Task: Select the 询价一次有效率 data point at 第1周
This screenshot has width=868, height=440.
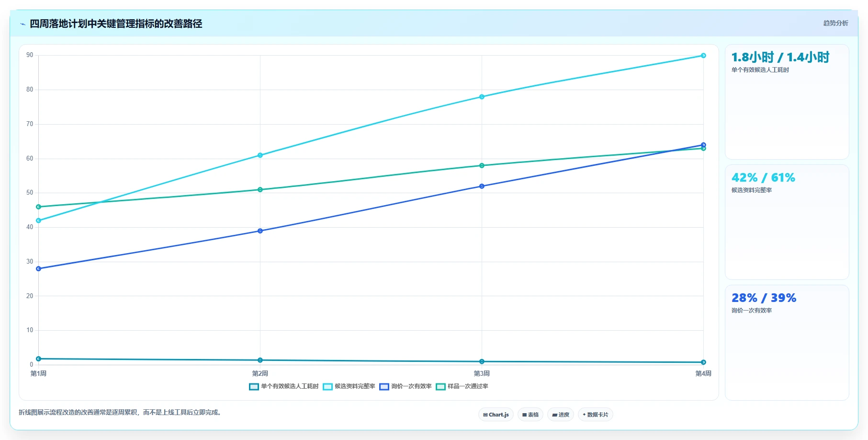Action: point(38,268)
